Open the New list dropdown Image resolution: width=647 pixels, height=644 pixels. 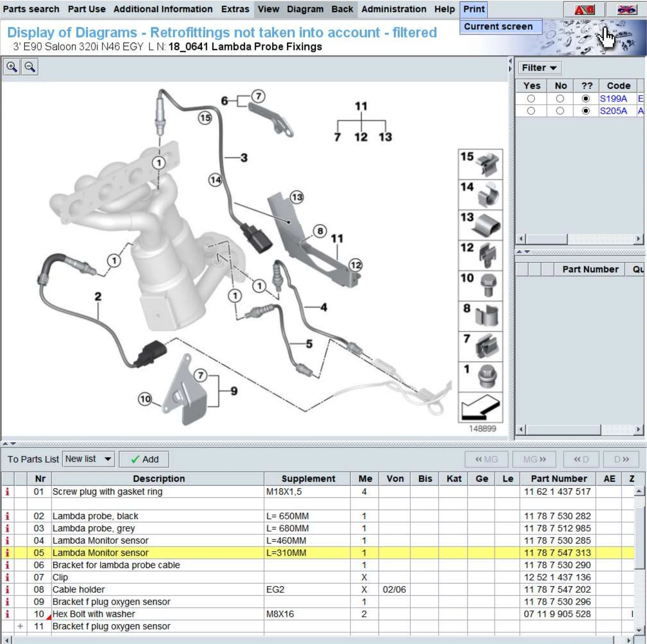(89, 459)
